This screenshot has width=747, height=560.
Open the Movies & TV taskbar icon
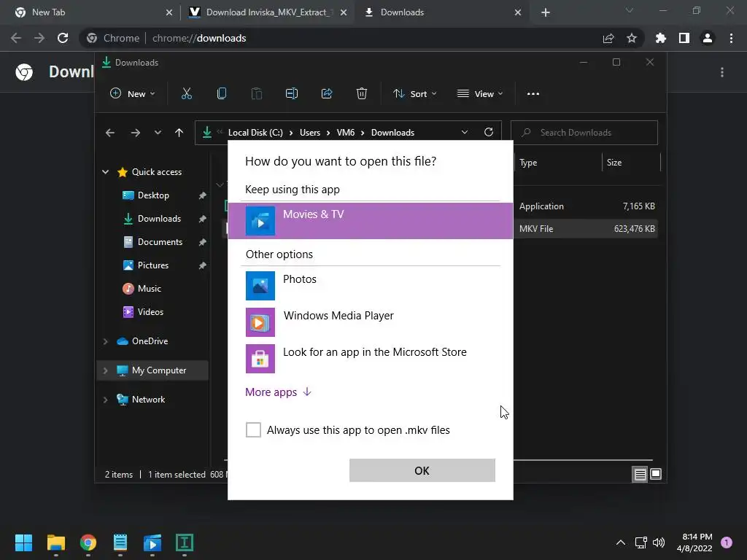point(152,542)
